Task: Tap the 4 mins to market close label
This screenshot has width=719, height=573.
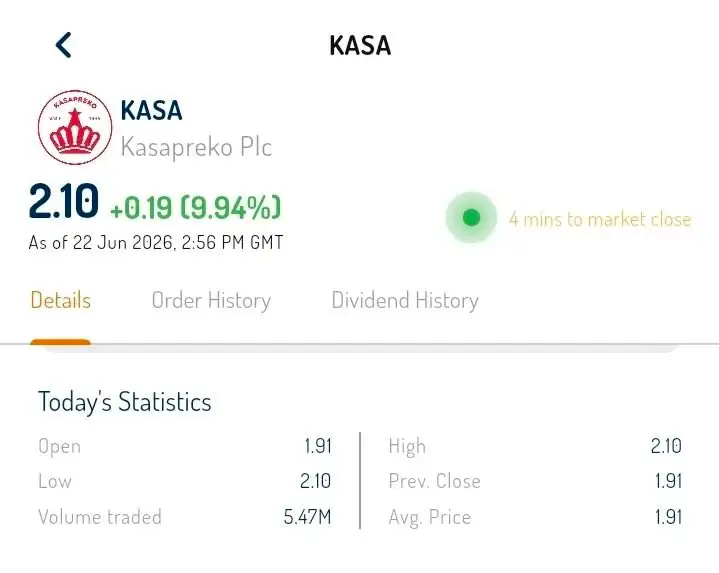Action: coord(600,219)
